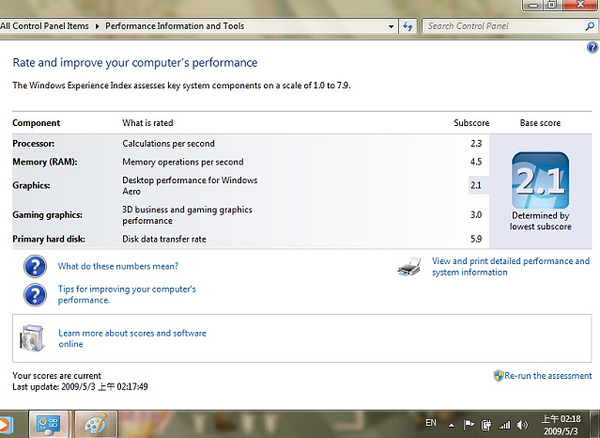Click the highlighted Graphics subscore 2.1
600x438 pixels.
(x=476, y=186)
